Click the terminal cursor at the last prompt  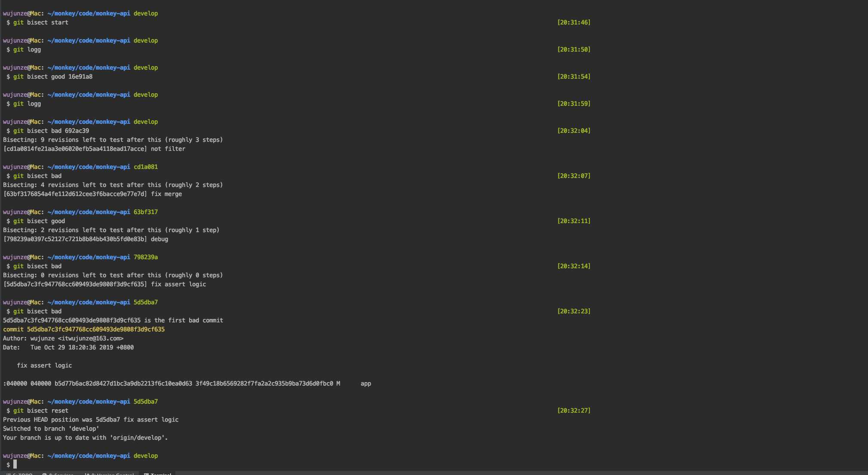15,464
